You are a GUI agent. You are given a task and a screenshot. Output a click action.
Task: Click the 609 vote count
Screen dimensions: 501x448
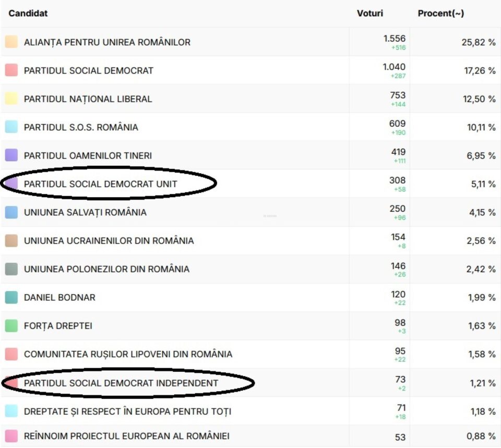pos(397,124)
